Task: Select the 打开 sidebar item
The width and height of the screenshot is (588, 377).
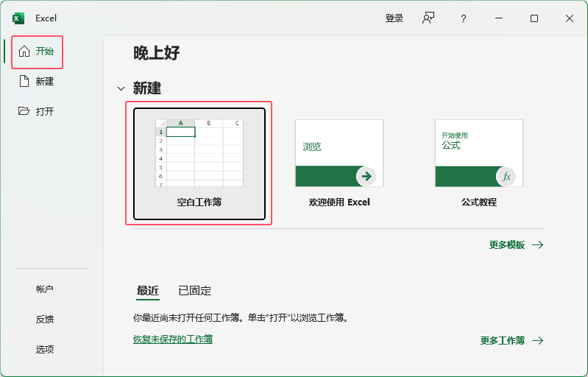Action: tap(37, 111)
